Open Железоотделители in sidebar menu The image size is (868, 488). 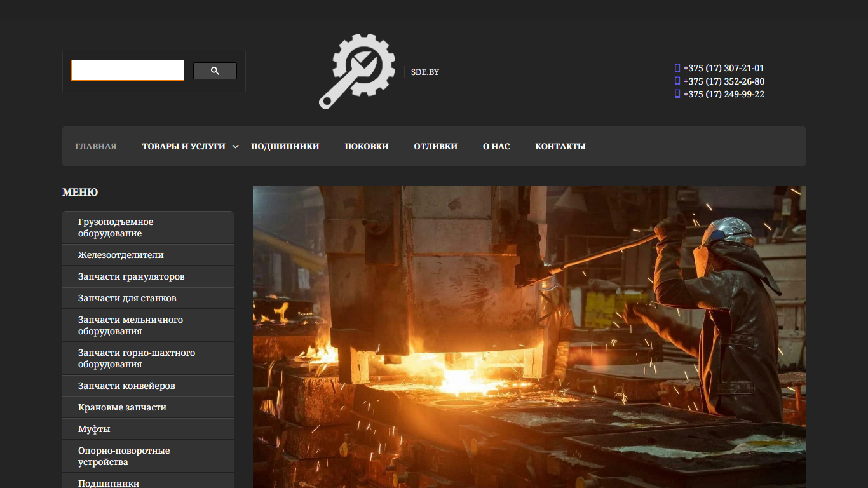148,255
